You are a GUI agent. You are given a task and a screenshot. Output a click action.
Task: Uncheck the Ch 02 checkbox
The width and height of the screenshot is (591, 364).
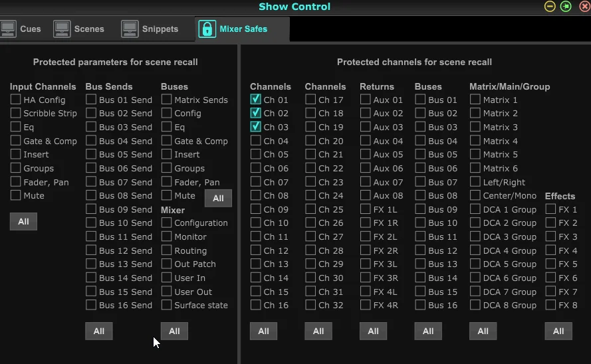point(255,113)
